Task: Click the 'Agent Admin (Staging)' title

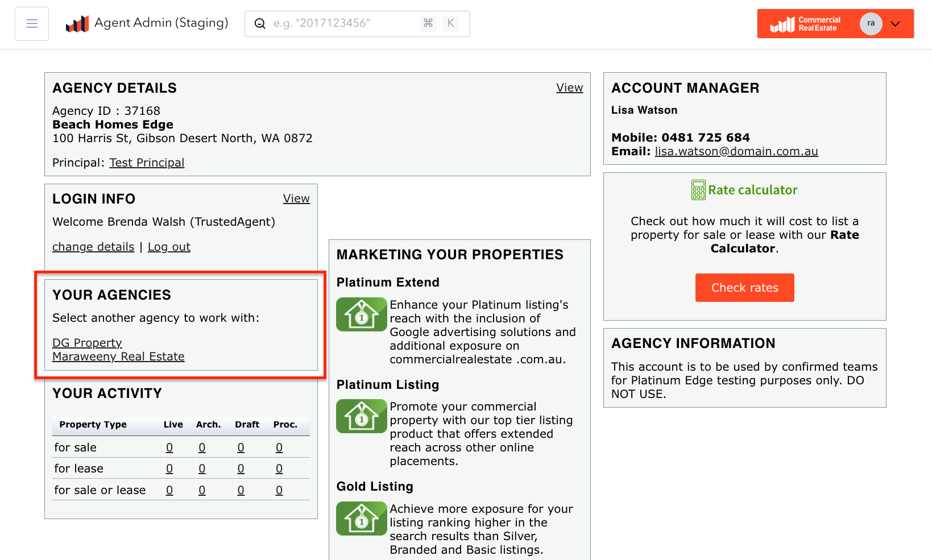Action: (x=161, y=23)
